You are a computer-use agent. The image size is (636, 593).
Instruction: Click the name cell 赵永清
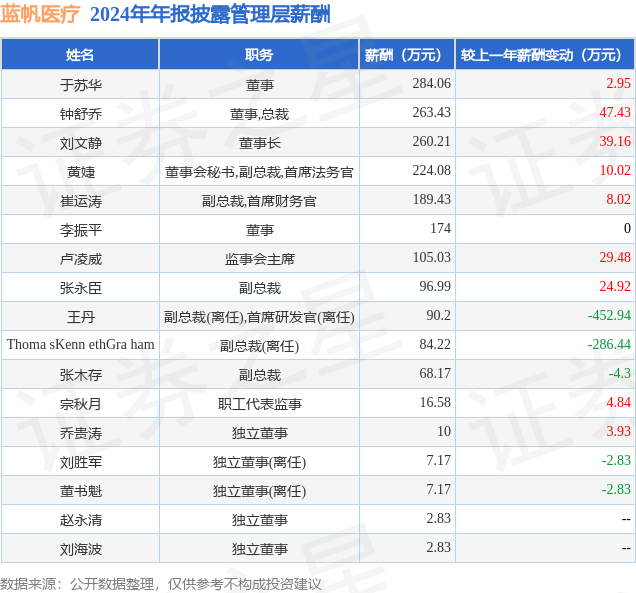point(81,520)
